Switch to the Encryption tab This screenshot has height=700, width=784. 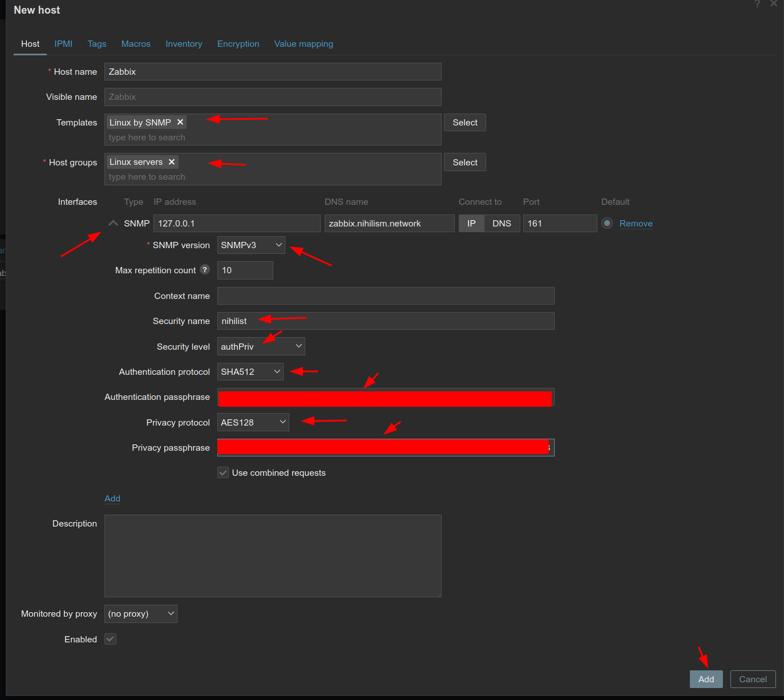click(x=238, y=44)
